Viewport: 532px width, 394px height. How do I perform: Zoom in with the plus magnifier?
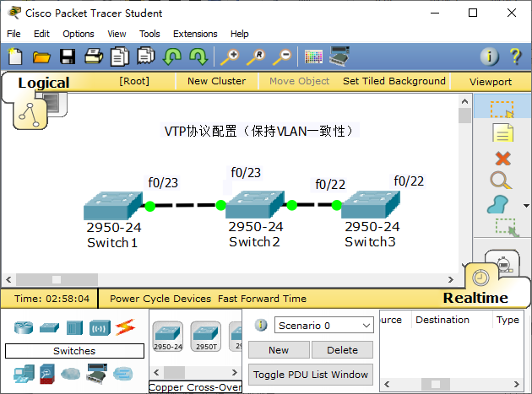point(230,57)
